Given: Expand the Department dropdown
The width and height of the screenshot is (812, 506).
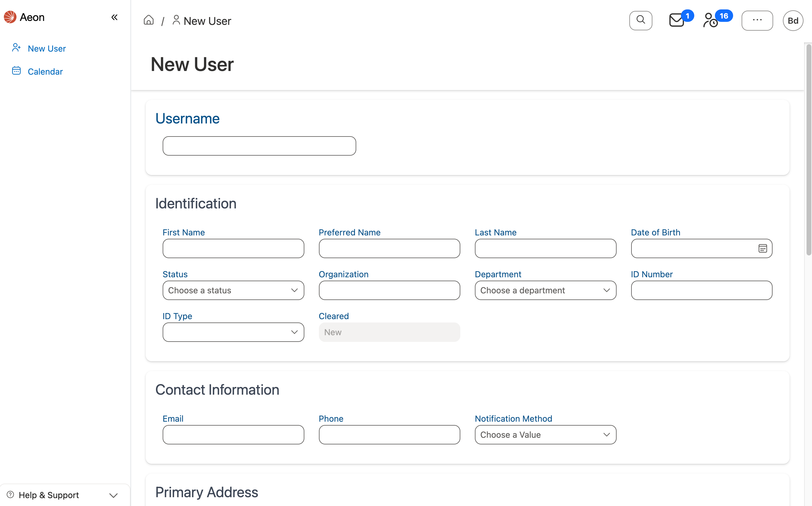Looking at the screenshot, I should click(x=545, y=290).
